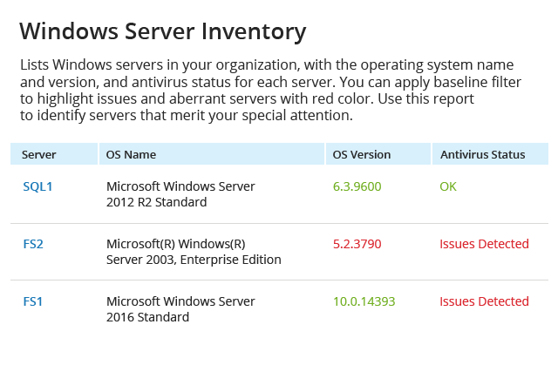Open the SQL1 server link
Image resolution: width=558 pixels, height=392 pixels.
tap(37, 186)
